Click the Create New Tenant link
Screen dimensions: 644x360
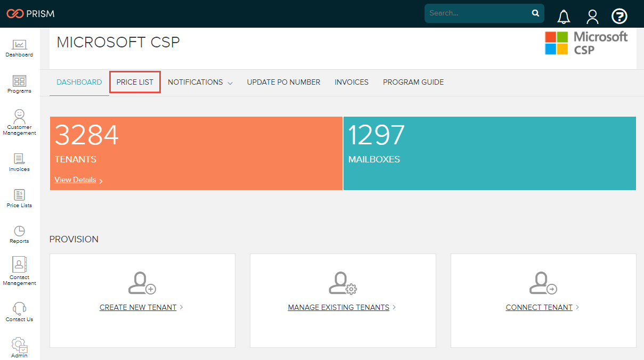[x=138, y=307]
